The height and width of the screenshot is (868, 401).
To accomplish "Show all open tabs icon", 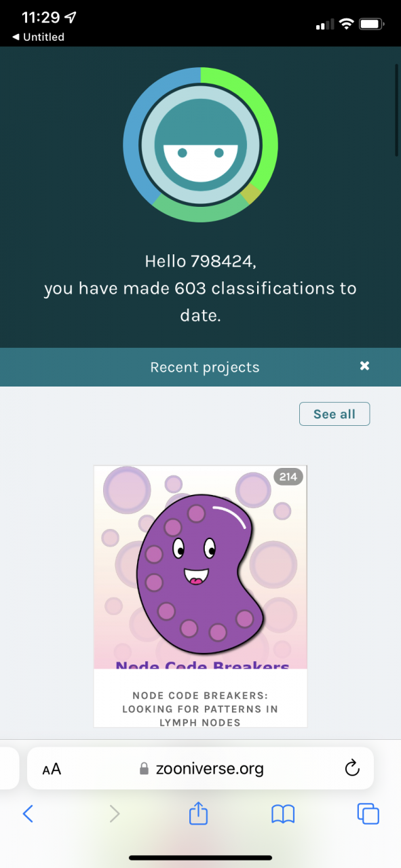I will tap(368, 814).
